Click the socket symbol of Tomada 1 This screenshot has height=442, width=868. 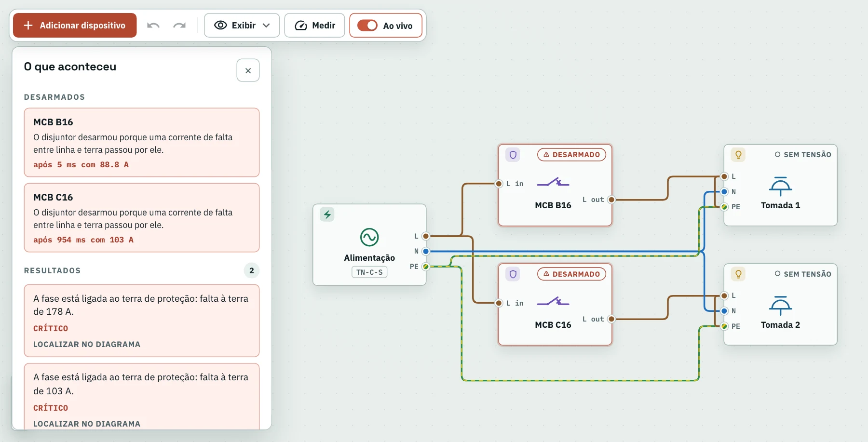click(780, 186)
